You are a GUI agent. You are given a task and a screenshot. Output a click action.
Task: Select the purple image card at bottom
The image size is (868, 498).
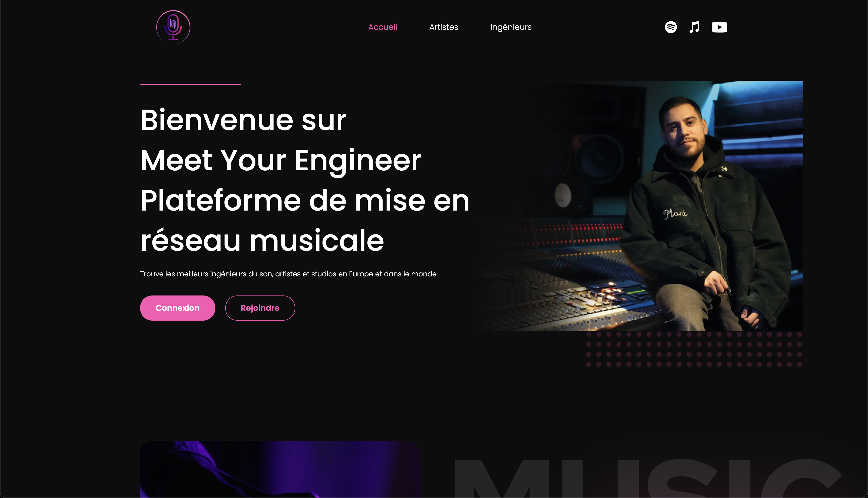coord(280,469)
